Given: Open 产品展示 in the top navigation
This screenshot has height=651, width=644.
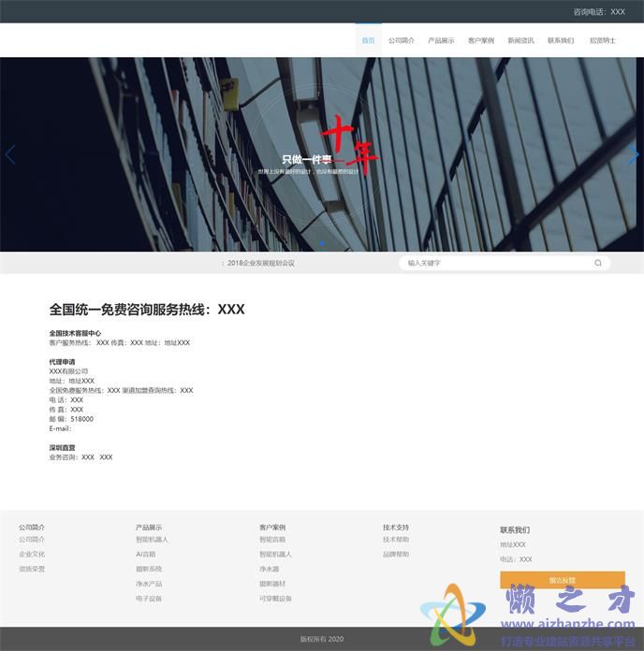Looking at the screenshot, I should [x=441, y=40].
